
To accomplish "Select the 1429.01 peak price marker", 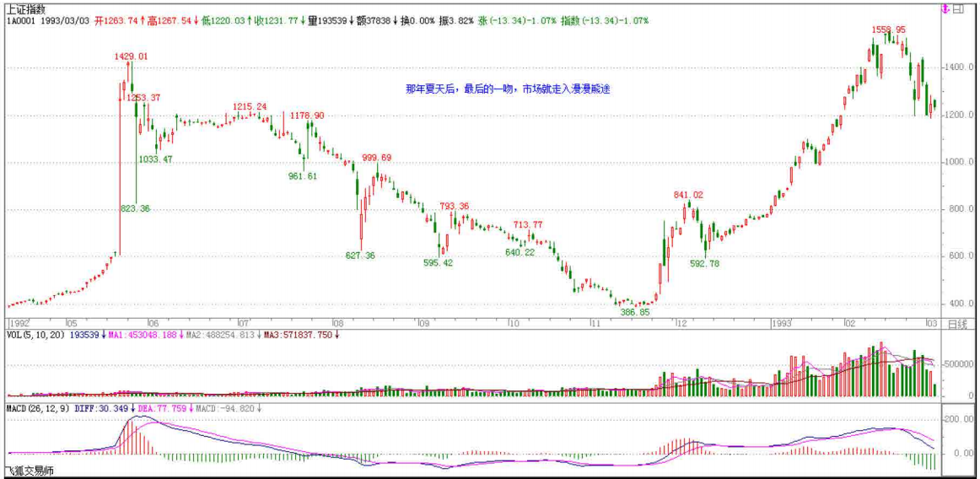I will coord(131,56).
